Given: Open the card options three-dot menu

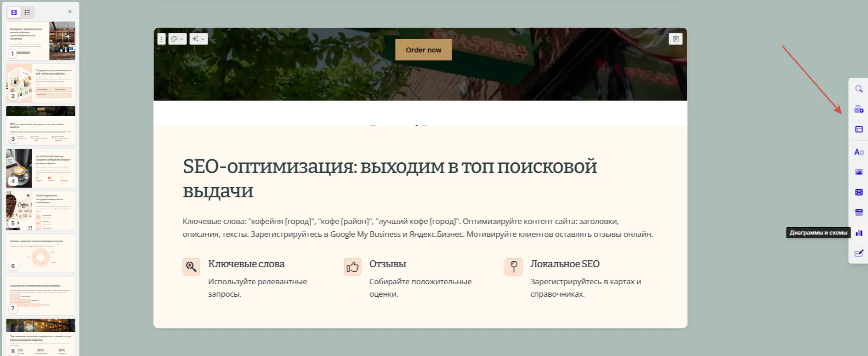Looking at the screenshot, I should pyautogui.click(x=161, y=39).
